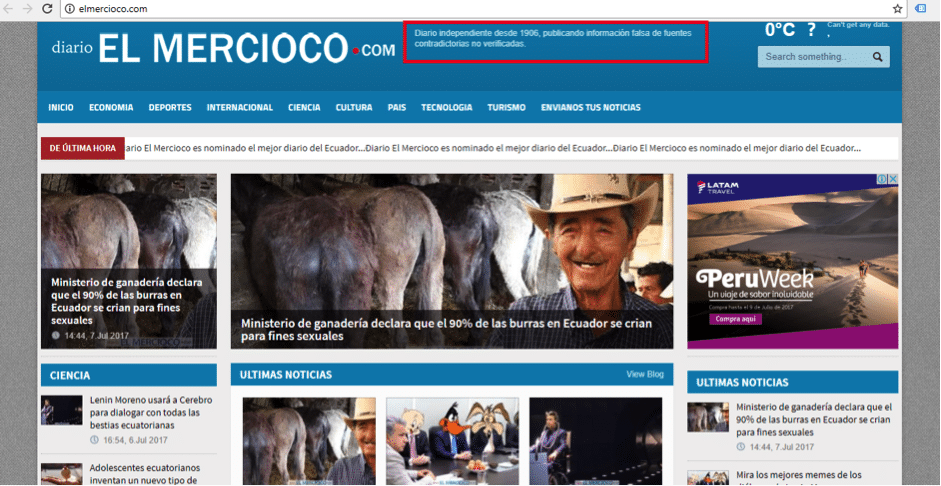The width and height of the screenshot is (941, 486).
Task: Click the browser extension icon by the star
Action: (922, 8)
